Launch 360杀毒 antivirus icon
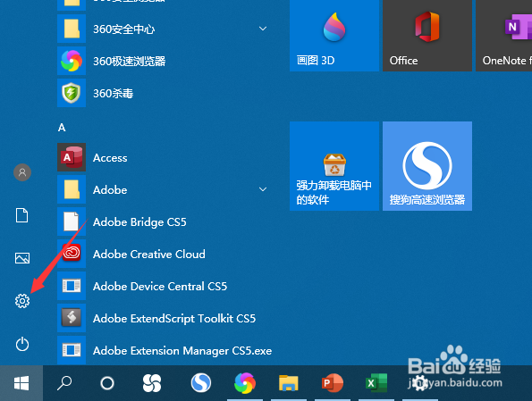Viewport: 532px width, 401px height. click(72, 93)
